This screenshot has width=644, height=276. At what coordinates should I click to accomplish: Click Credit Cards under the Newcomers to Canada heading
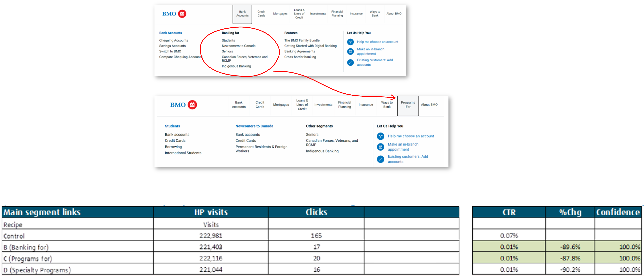point(246,141)
